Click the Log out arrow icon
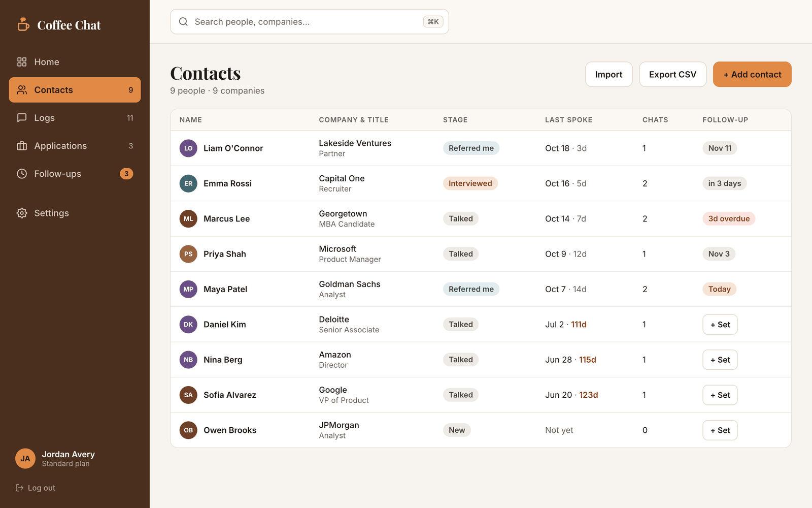This screenshot has height=508, width=812. point(20,488)
